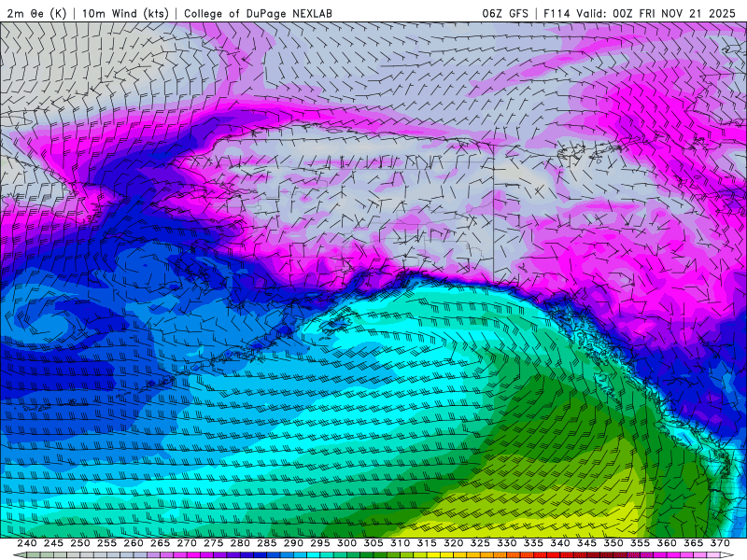
Task: Click the '2m θe (K)' header label
Action: [x=36, y=13]
